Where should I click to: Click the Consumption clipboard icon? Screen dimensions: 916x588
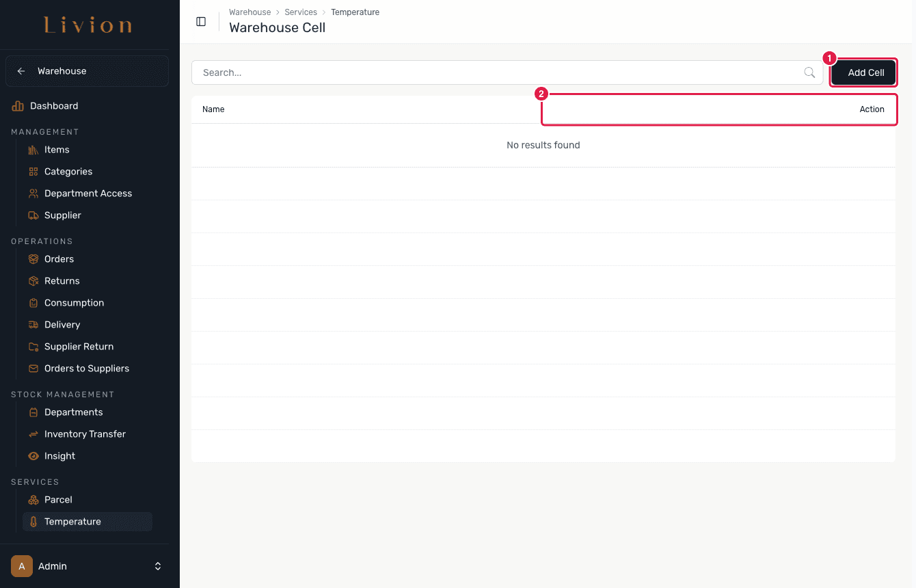click(33, 303)
